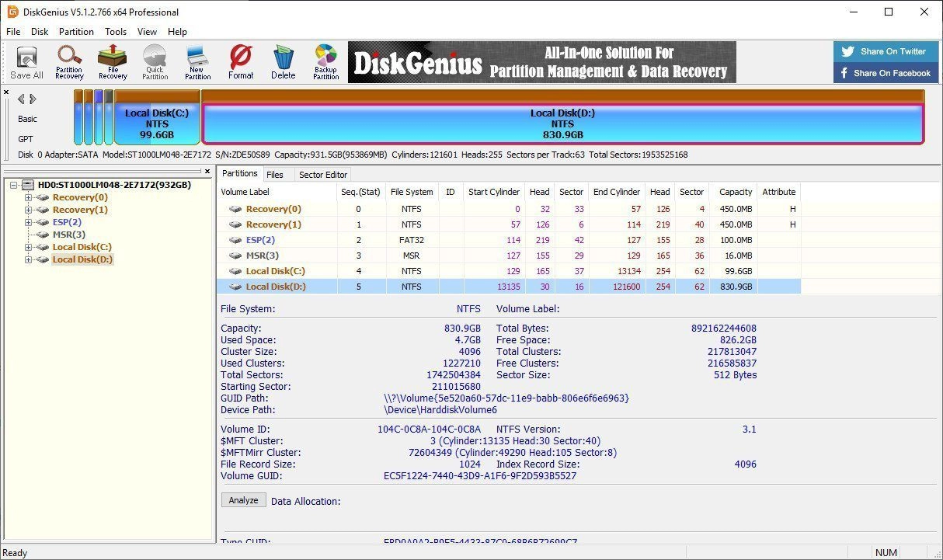Viewport: 943px width, 560px height.
Task: Click Share On Facebook
Action: [886, 73]
